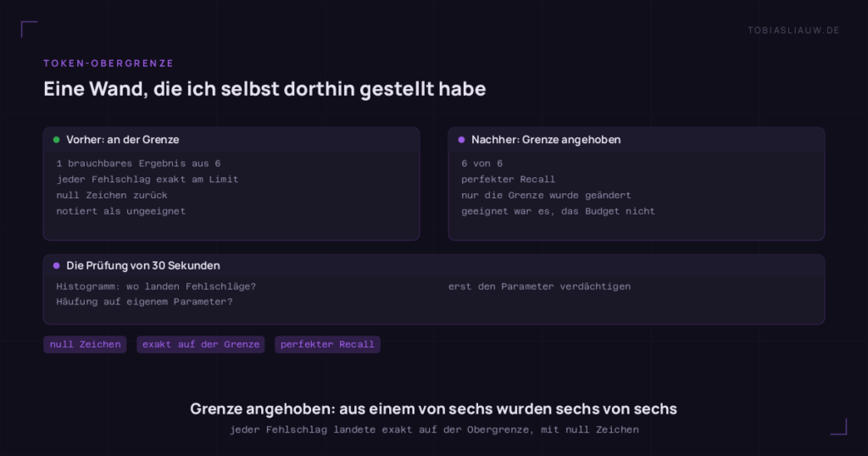The height and width of the screenshot is (456, 868).
Task: Click the purple dot beside 'Nachher: Grenze angehoben'
Action: tap(462, 140)
